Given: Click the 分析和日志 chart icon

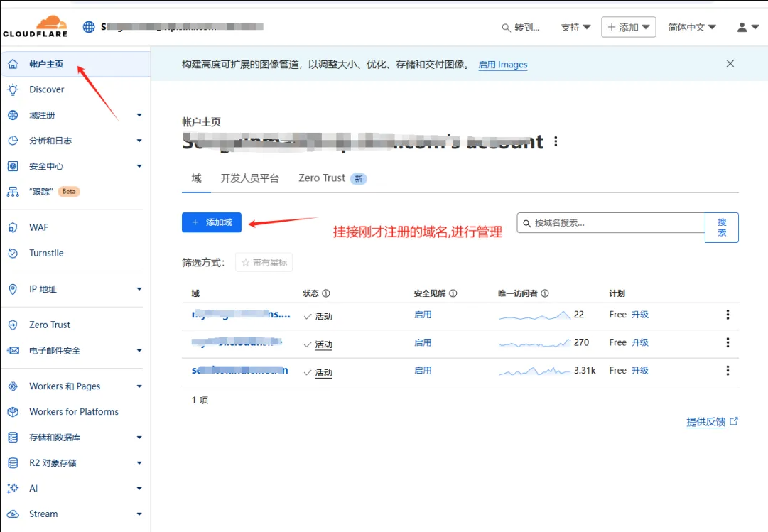Looking at the screenshot, I should tap(13, 141).
